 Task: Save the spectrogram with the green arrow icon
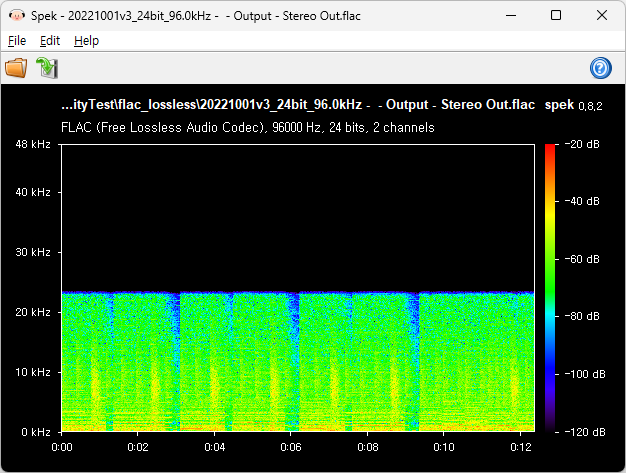47,67
